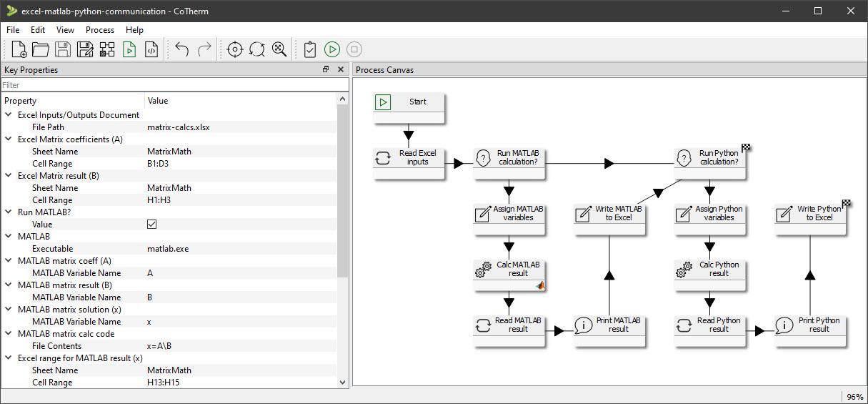Click the magnifier zoom toolbar icon
Screen dimensions: 868x404
tap(279, 49)
